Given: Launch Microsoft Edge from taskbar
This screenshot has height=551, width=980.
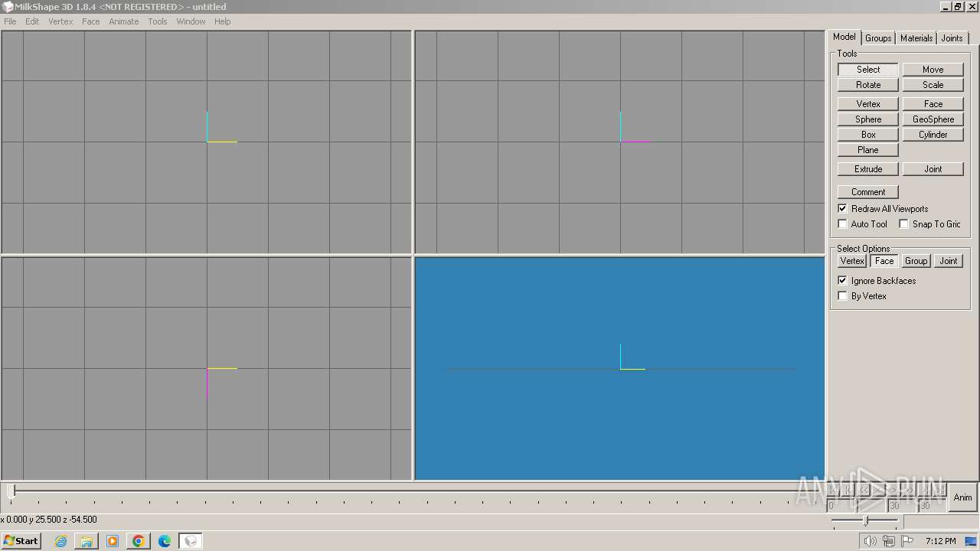Looking at the screenshot, I should point(165,541).
